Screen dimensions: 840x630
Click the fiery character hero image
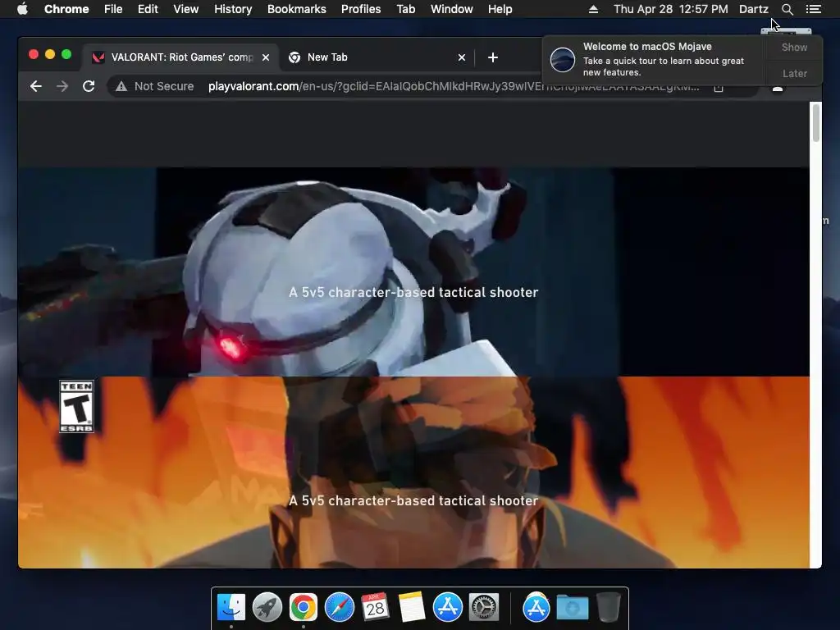click(x=413, y=472)
